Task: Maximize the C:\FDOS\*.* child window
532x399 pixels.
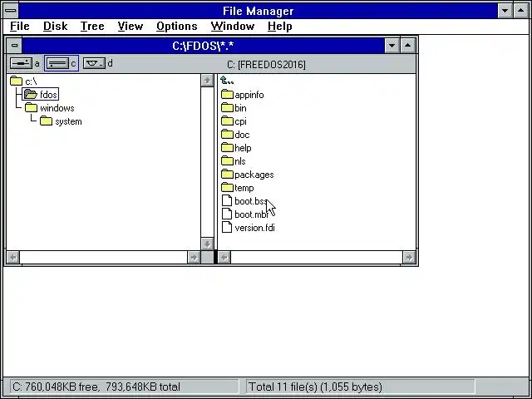Action: click(408, 45)
